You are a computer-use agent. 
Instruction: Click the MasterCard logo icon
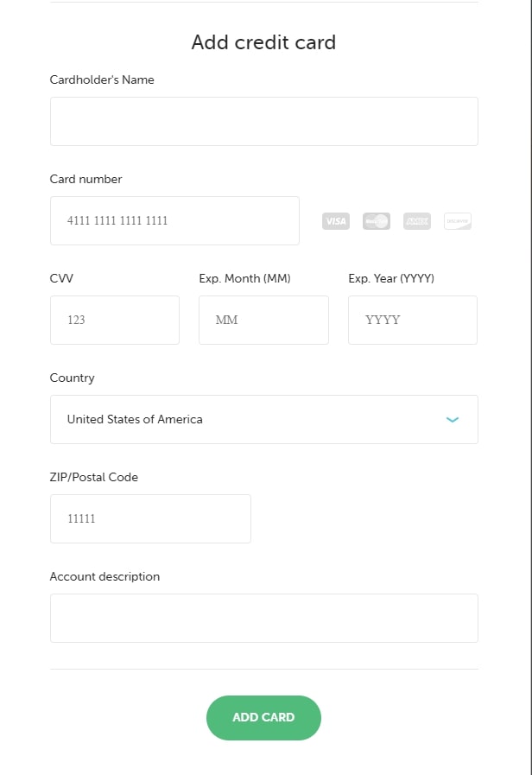(x=377, y=221)
